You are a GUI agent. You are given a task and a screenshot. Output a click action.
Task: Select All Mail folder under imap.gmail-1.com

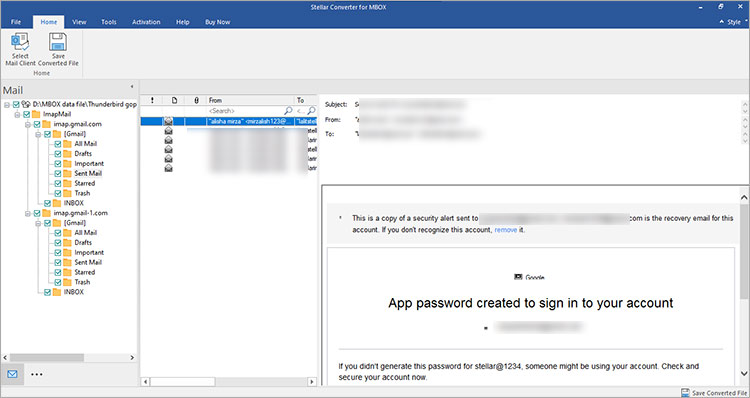(86, 232)
